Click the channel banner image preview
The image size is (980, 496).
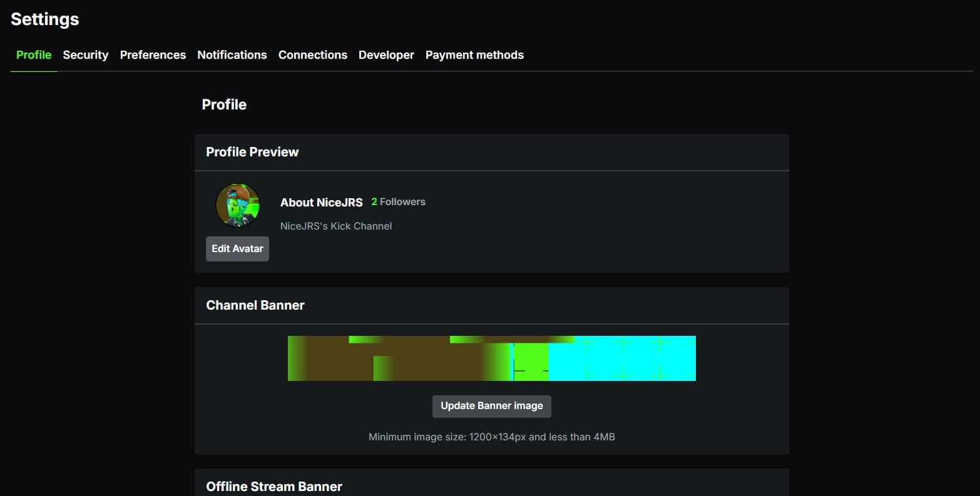click(492, 358)
